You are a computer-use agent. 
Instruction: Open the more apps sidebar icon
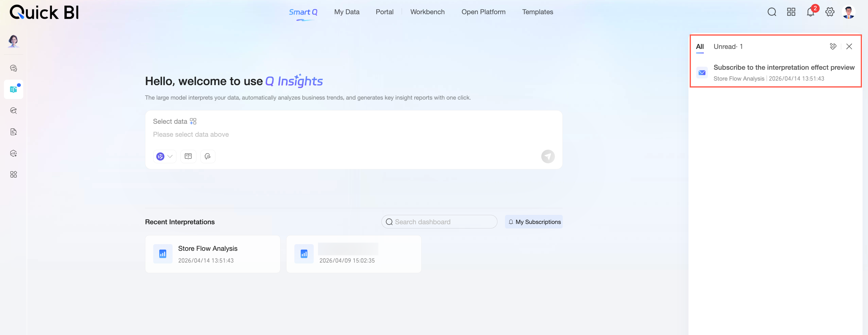(x=14, y=174)
